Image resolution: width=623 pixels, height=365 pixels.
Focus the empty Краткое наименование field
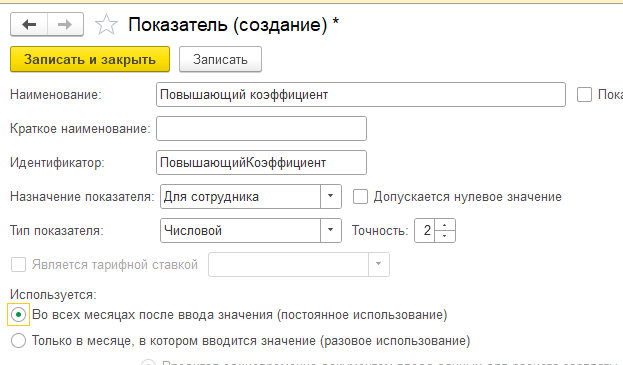[x=261, y=128]
